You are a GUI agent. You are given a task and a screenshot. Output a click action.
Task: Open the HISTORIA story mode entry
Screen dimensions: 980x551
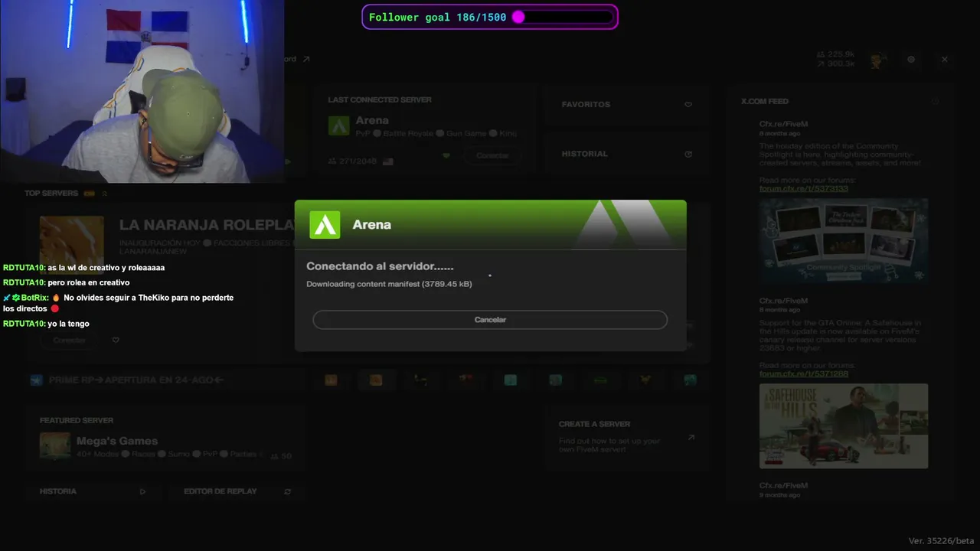[92, 491]
